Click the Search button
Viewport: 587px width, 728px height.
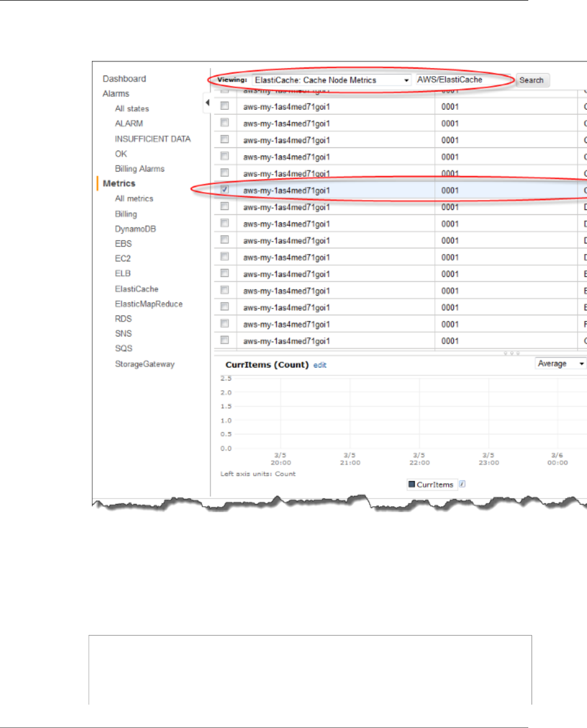click(532, 80)
